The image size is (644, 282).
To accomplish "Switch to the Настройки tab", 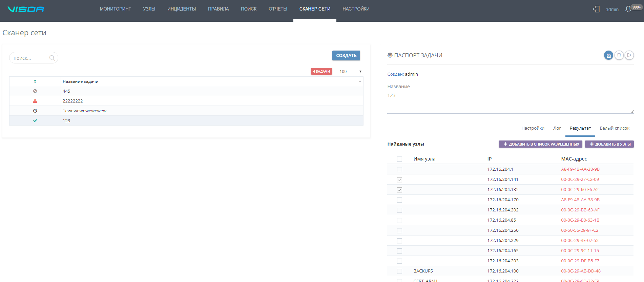I will [533, 128].
